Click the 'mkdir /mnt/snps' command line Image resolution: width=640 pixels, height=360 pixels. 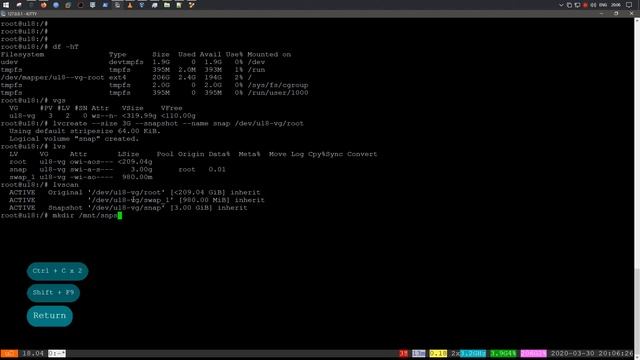coord(61,216)
